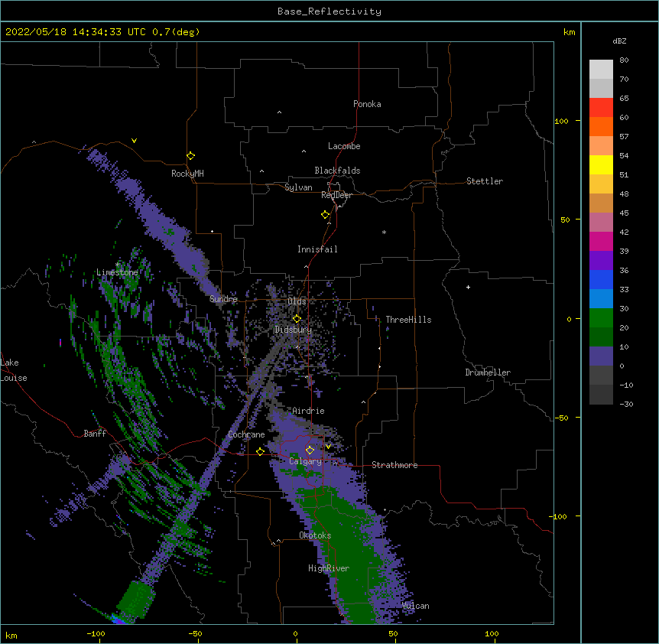
Task: Click the white plus marker north of Drumheller
Action: point(468,287)
